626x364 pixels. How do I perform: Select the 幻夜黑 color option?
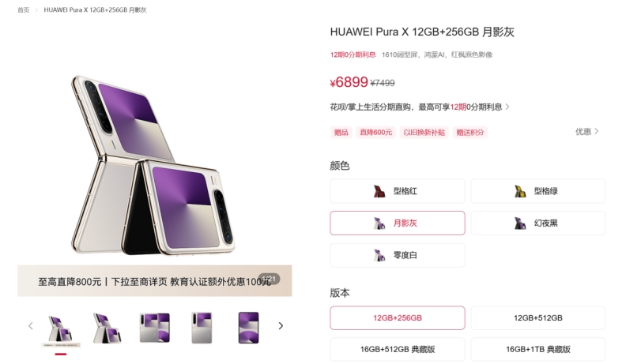pos(537,223)
